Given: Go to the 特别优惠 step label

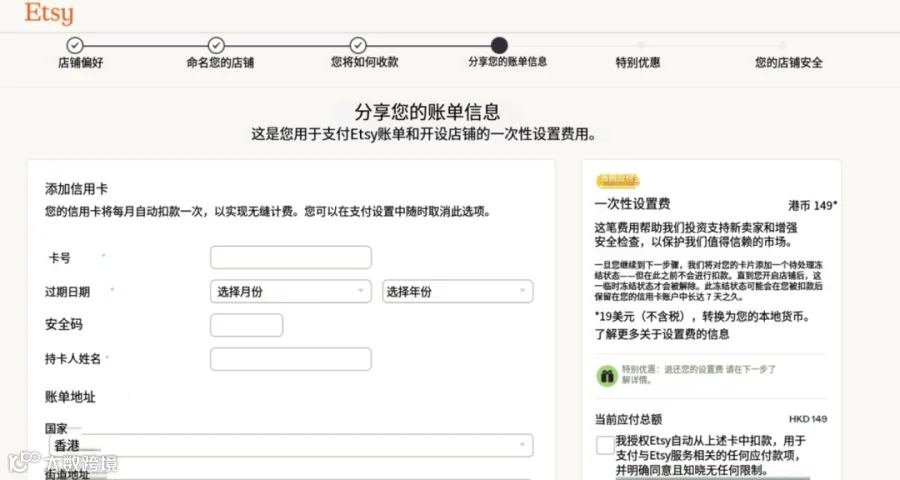Looking at the screenshot, I should click(638, 63).
